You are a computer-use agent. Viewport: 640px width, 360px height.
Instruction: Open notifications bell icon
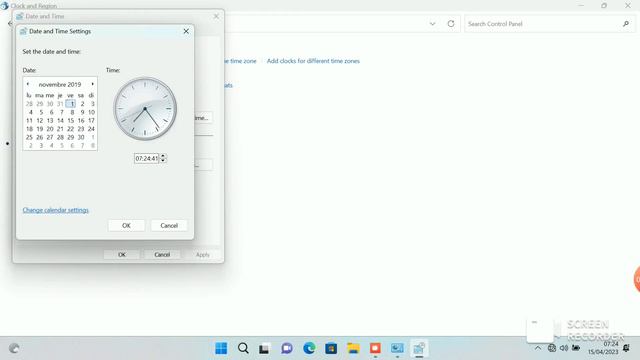pos(627,348)
